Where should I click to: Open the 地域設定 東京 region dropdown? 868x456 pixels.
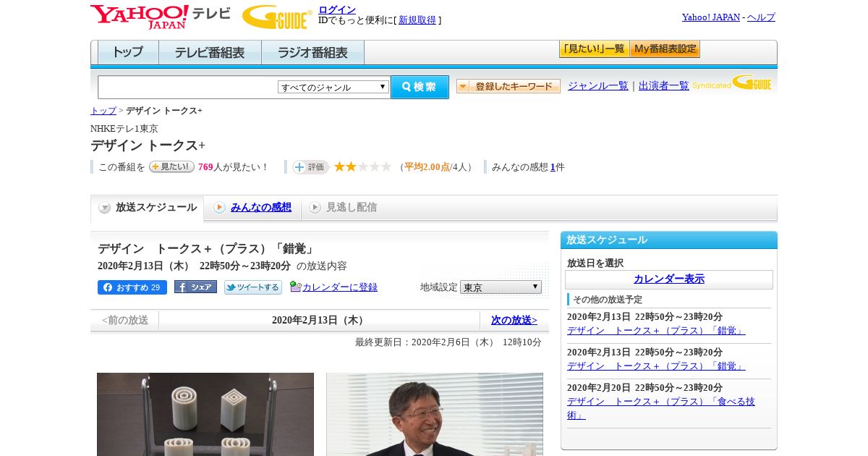coord(501,287)
